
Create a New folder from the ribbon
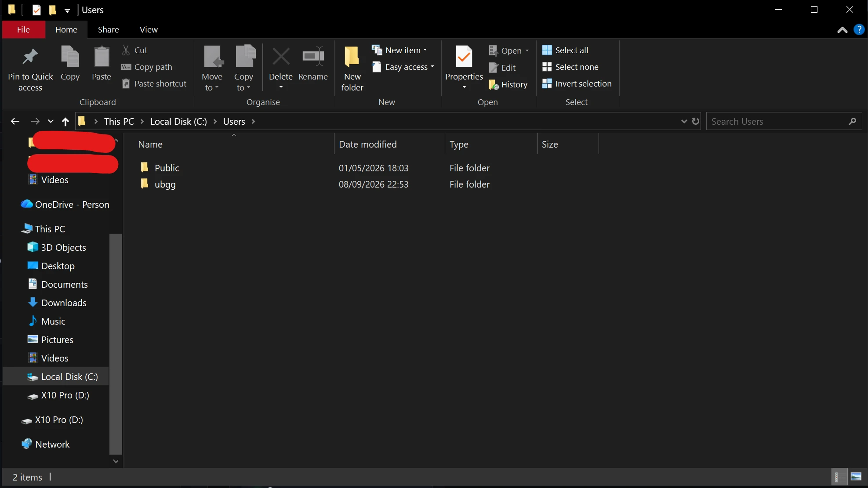[352, 68]
